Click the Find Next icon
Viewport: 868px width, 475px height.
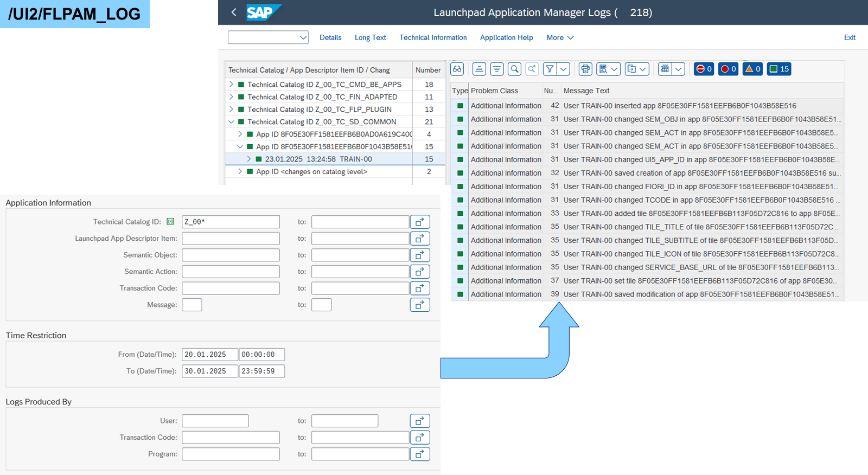pos(532,69)
